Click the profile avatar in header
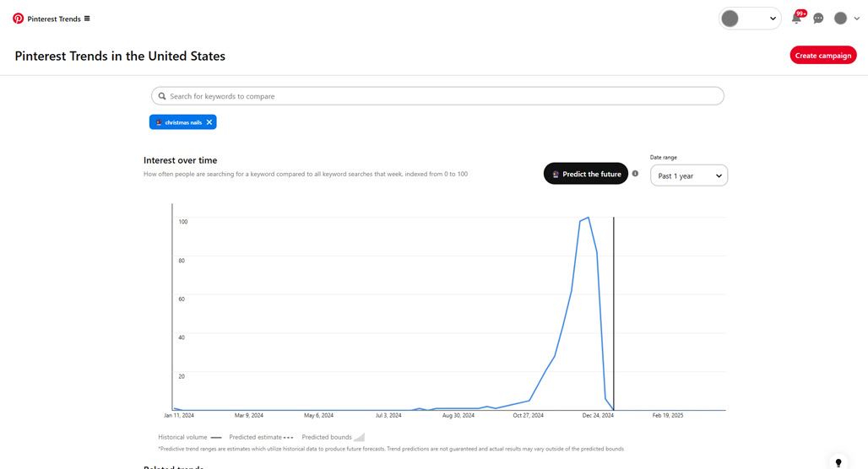This screenshot has width=868, height=469. (840, 19)
